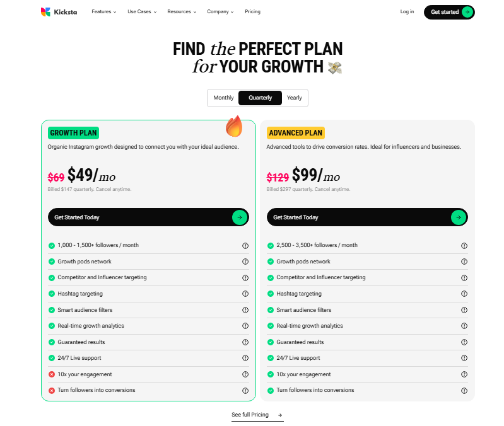
Task: Click info icon beside 1,000 - 1,500+ followers / month
Action: click(x=245, y=246)
